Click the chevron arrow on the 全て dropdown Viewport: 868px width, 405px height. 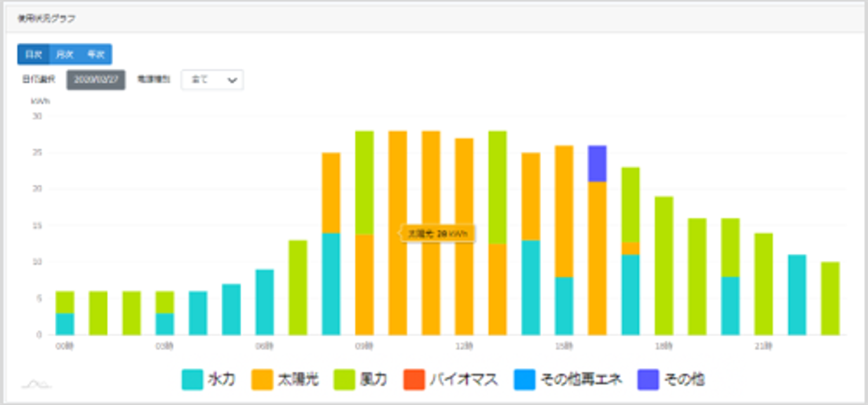(x=233, y=80)
